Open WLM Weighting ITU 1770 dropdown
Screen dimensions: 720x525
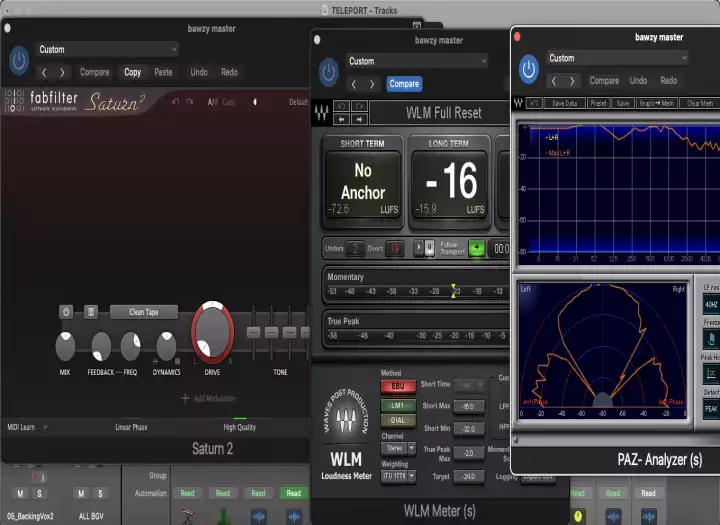point(398,476)
